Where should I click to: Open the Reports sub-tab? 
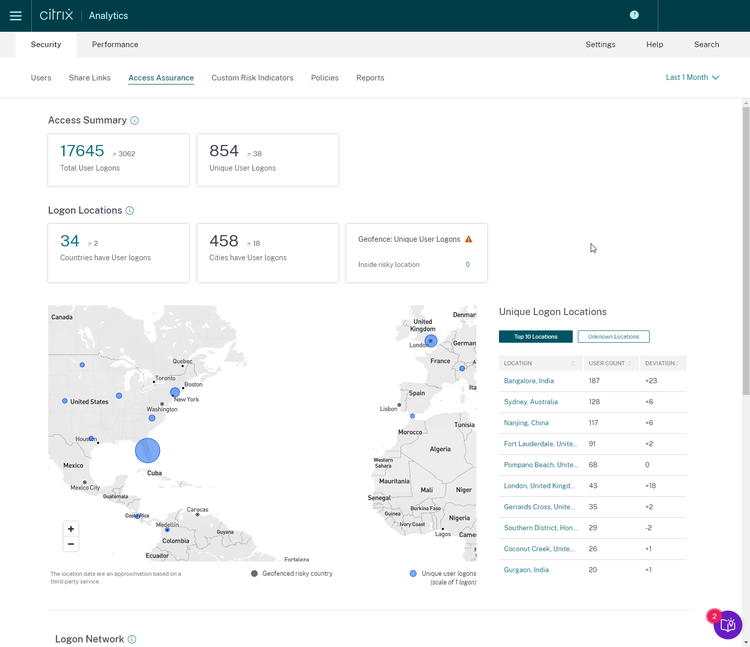370,78
